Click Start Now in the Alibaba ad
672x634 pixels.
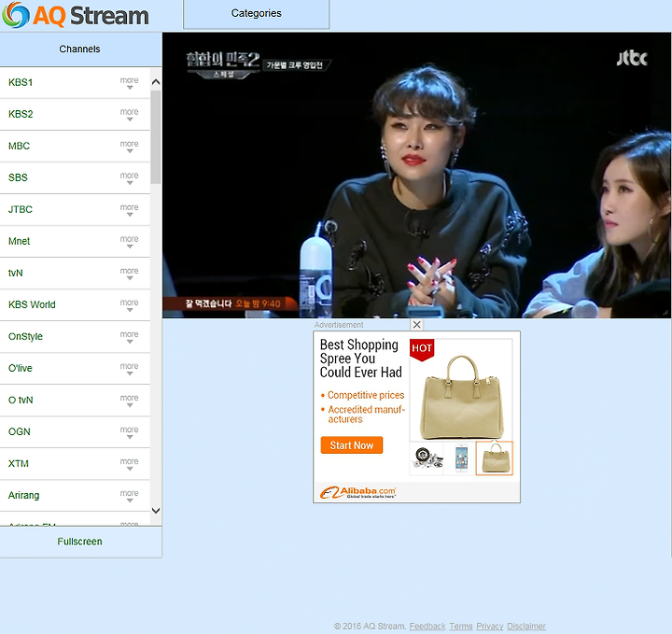(x=352, y=445)
